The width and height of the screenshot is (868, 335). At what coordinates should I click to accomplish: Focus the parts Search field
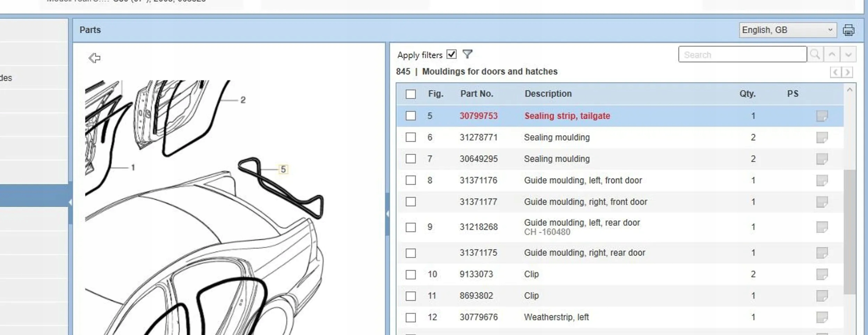point(742,55)
